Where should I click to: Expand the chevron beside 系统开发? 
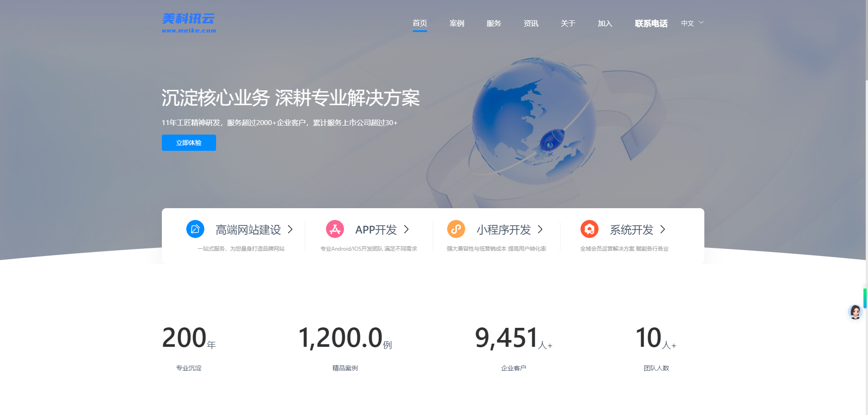(x=663, y=230)
